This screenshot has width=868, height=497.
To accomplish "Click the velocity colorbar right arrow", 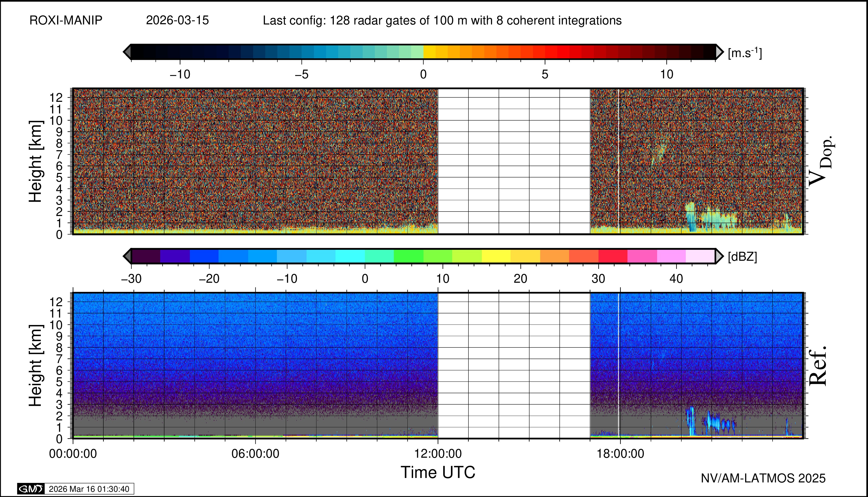I will (719, 52).
